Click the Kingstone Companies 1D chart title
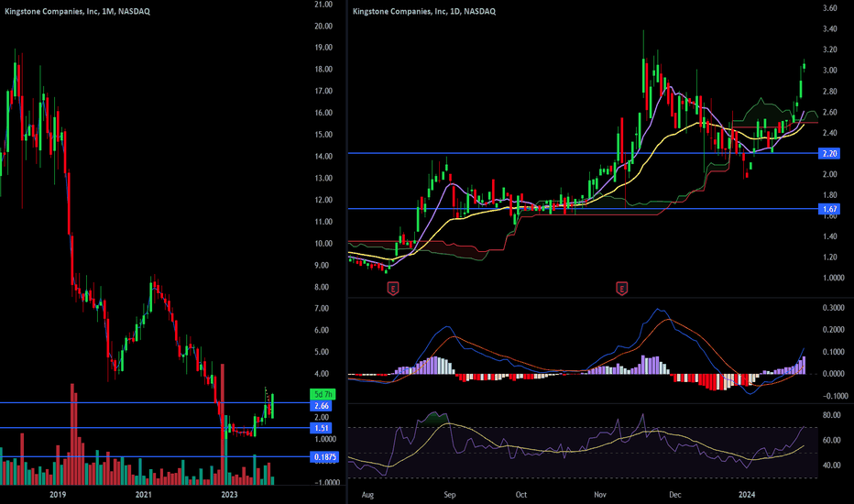 pyautogui.click(x=424, y=11)
